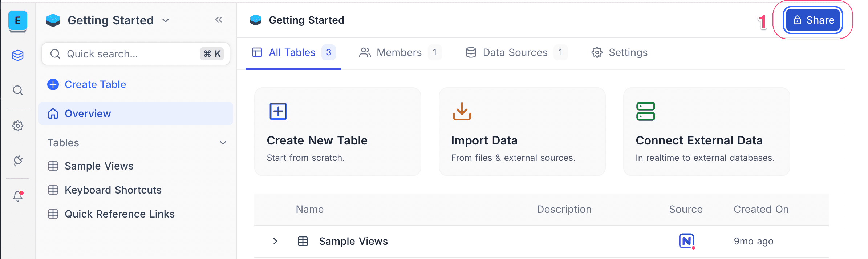Image resolution: width=868 pixels, height=259 pixels.
Task: Open Keyboard Shortcuts table in sidebar
Action: (113, 190)
